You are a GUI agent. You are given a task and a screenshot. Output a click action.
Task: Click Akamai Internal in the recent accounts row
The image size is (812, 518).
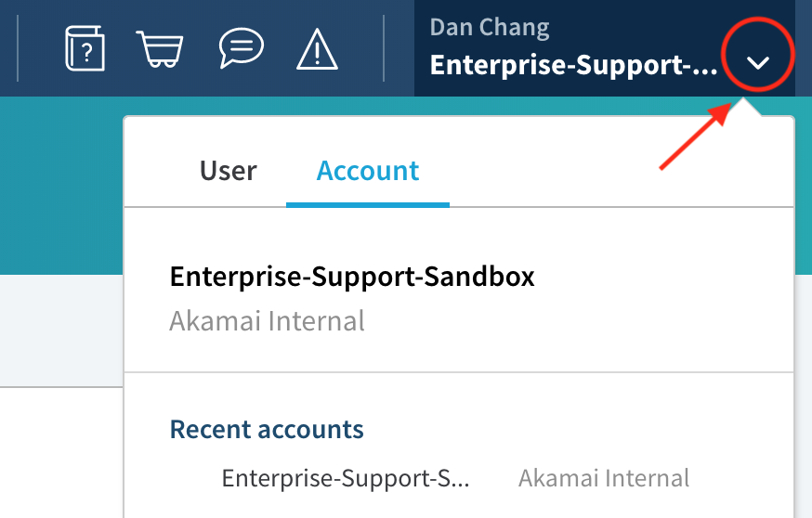click(x=604, y=478)
